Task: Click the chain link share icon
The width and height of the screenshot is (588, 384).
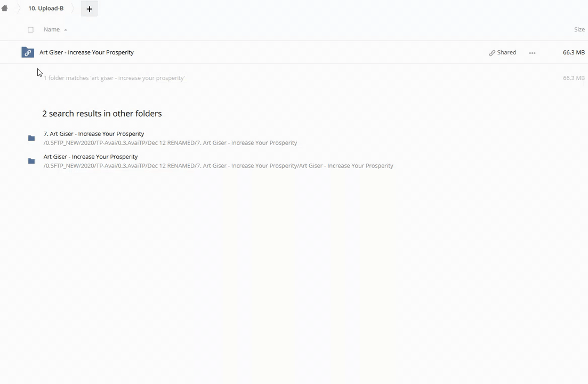Action: [x=492, y=53]
